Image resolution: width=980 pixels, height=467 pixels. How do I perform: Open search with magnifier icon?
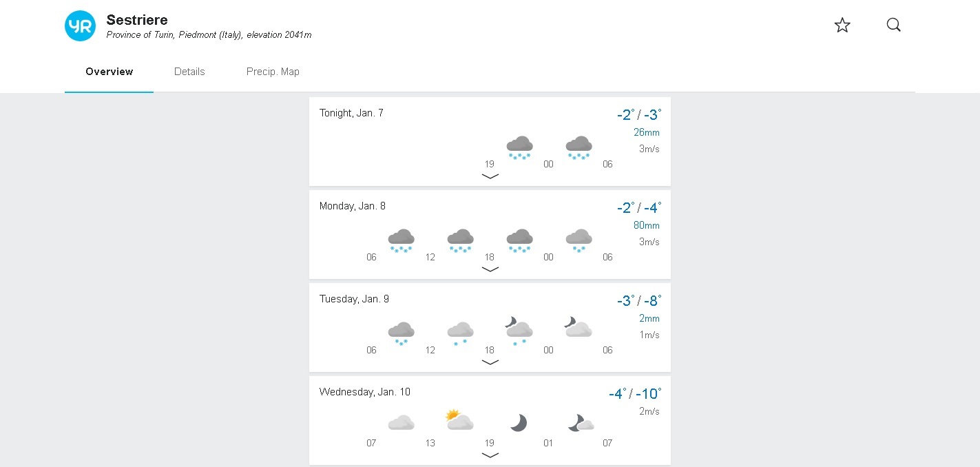tap(893, 25)
